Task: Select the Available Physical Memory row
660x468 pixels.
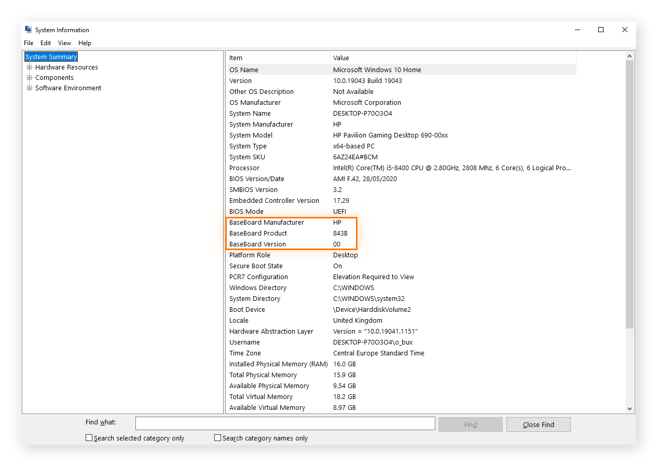Action: [402, 386]
